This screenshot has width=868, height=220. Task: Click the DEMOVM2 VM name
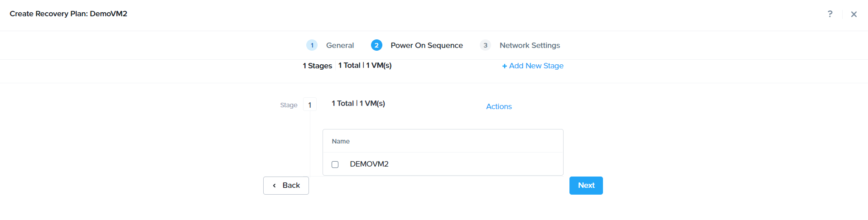pos(369,164)
